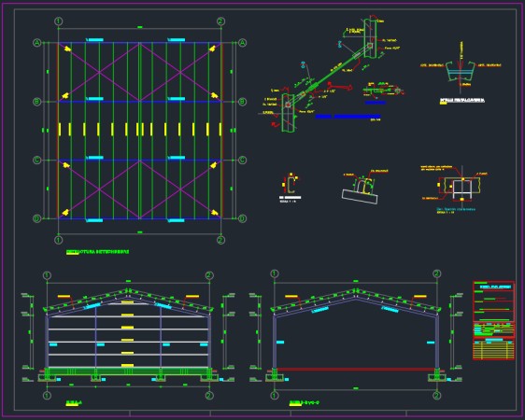Click axis bubble 2 below the roof plan
The width and height of the screenshot is (525, 420).
coord(220,240)
